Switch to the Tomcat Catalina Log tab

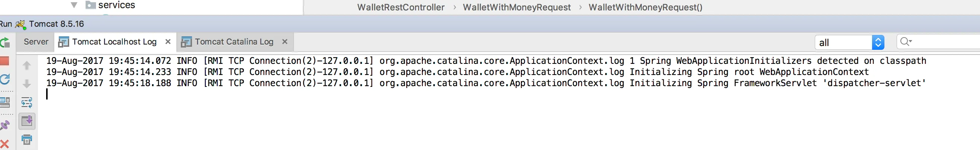coord(234,42)
